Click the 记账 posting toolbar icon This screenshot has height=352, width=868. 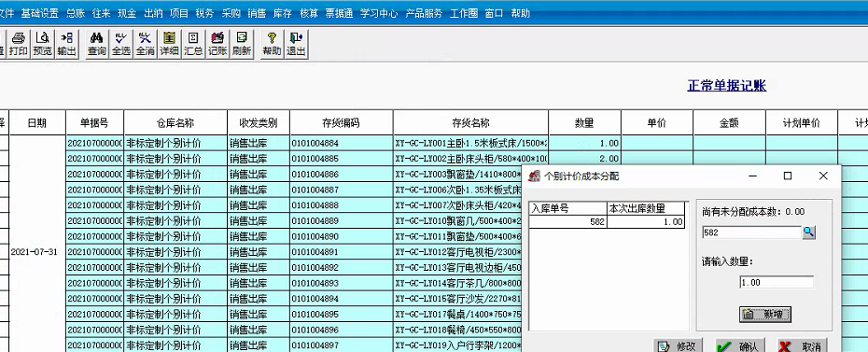point(217,44)
